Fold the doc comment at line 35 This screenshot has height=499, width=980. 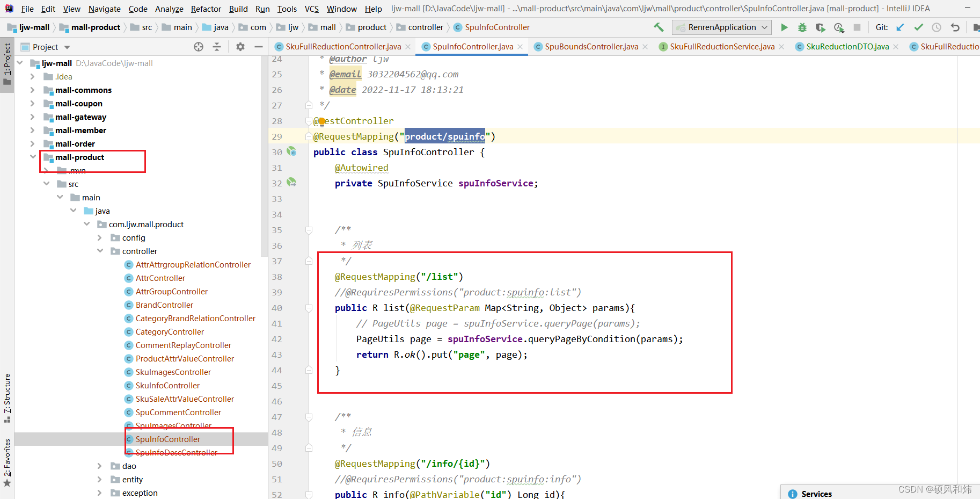tap(309, 230)
